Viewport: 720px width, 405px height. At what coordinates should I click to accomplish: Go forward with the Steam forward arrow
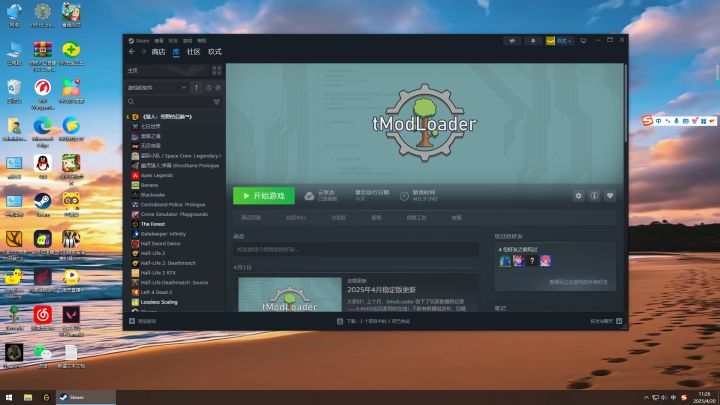pos(143,52)
